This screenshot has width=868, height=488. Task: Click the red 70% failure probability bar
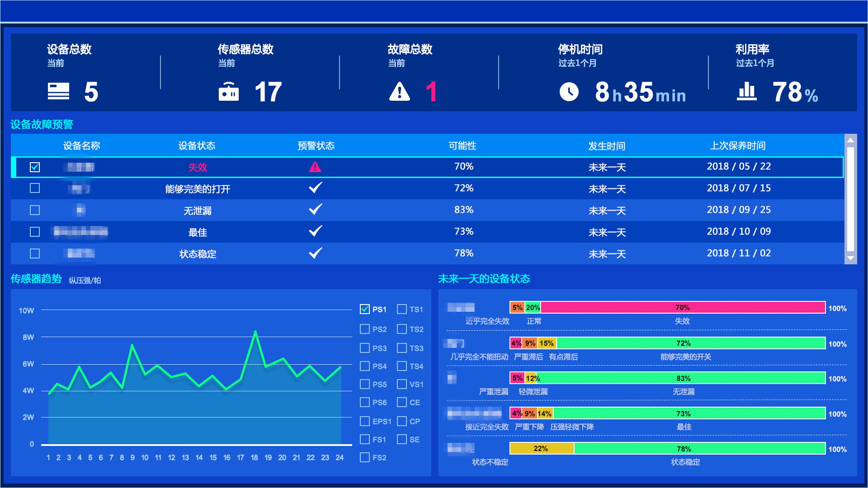coord(683,308)
